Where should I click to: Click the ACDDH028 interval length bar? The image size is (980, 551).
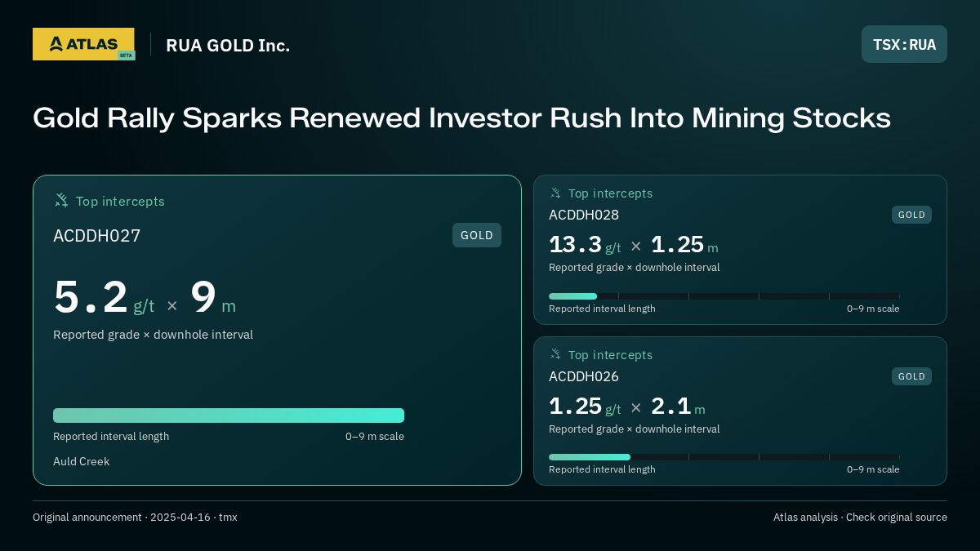point(724,296)
